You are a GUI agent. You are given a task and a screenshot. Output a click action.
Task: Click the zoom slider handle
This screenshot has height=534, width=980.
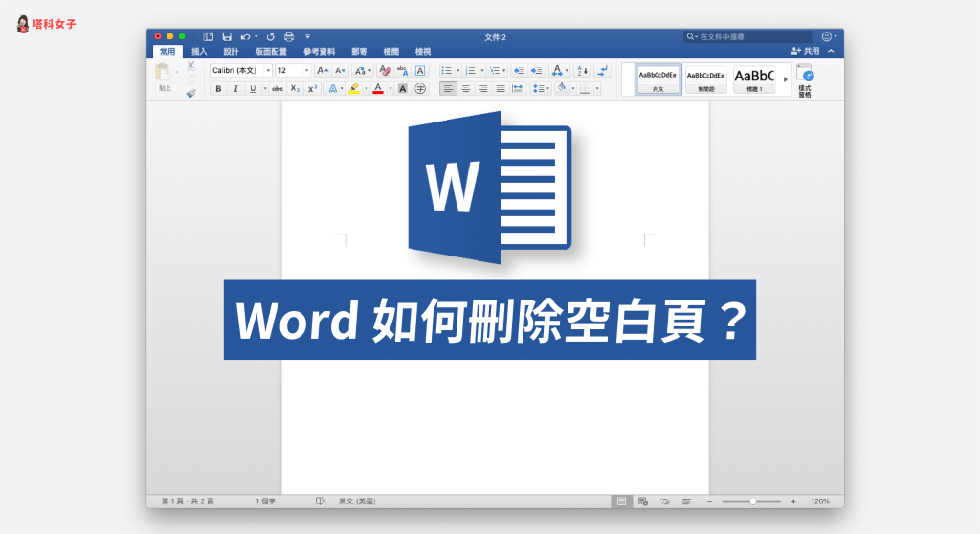tap(753, 501)
